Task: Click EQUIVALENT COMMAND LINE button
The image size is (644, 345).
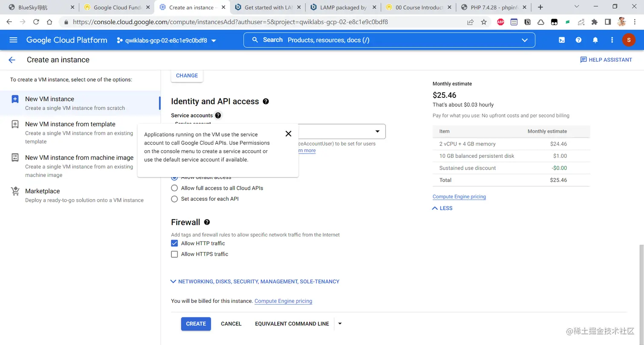Action: coord(292,324)
